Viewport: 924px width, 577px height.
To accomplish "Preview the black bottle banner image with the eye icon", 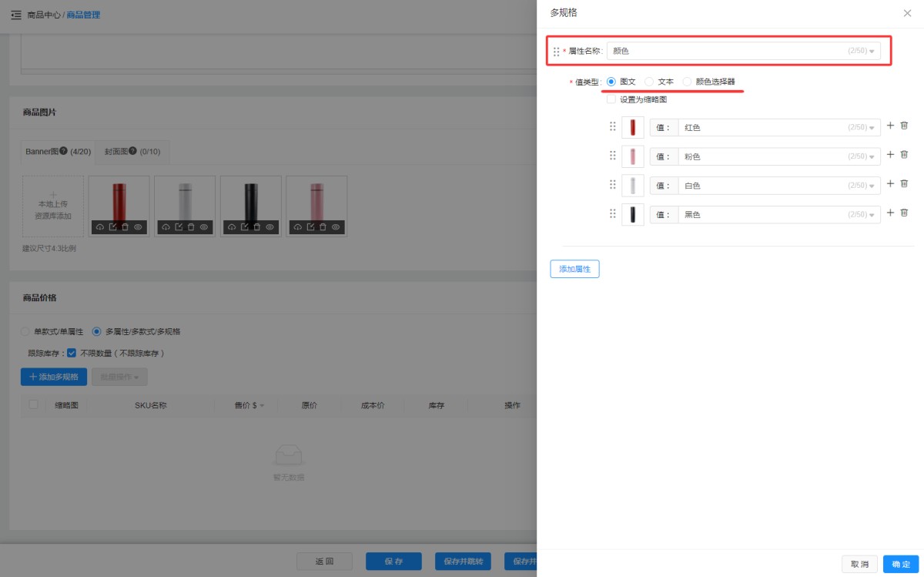I will 270,227.
